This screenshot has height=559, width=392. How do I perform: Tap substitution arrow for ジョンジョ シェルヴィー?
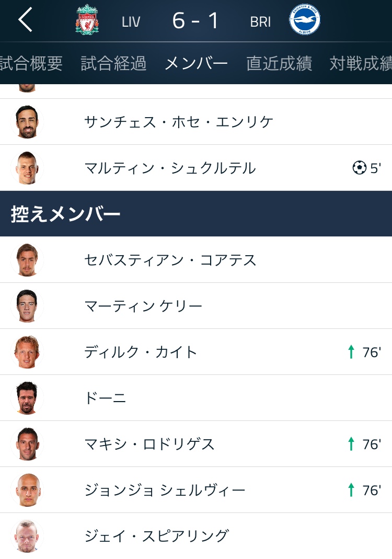(x=351, y=490)
